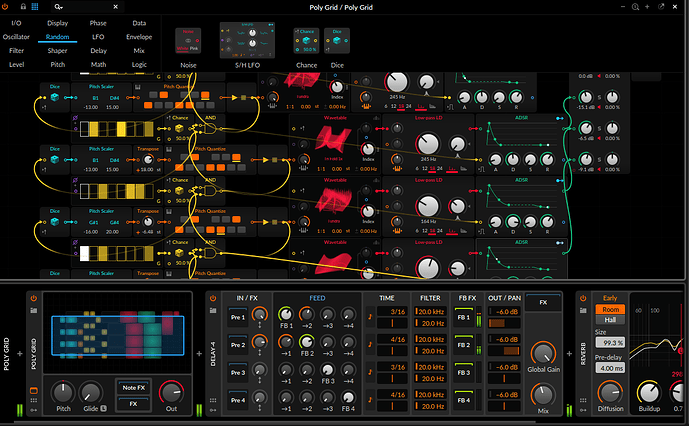Click the zoom magnifier icon in title bar
The height and width of the screenshot is (426, 689).
(x=635, y=7)
